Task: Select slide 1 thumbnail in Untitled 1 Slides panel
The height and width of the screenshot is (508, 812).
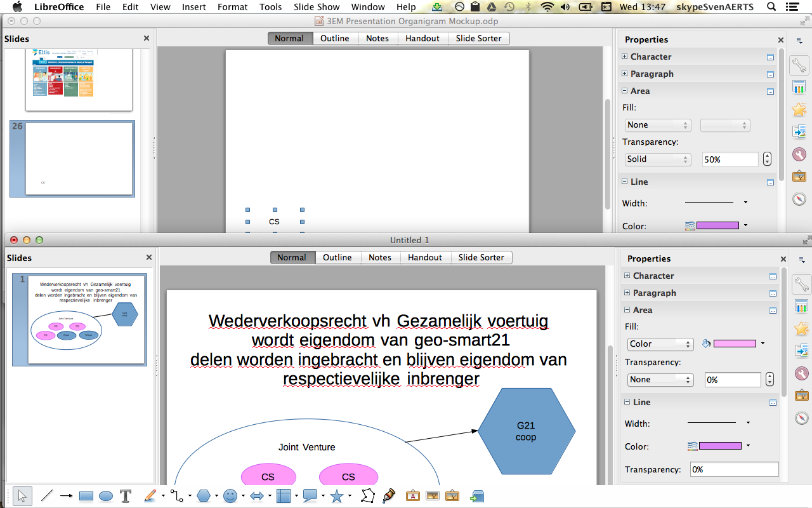Action: pyautogui.click(x=80, y=319)
